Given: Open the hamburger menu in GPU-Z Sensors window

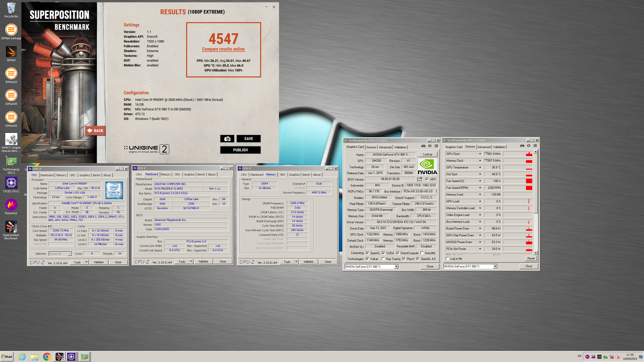Looking at the screenshot, I should pos(535,146).
